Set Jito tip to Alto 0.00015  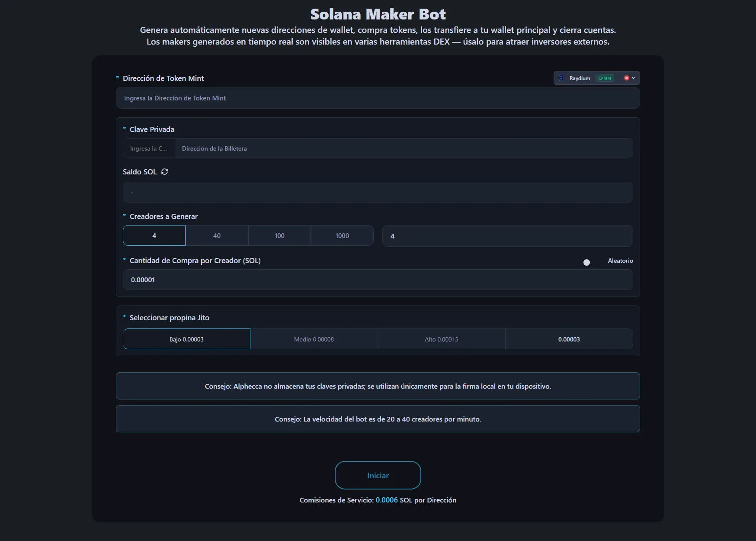point(441,339)
